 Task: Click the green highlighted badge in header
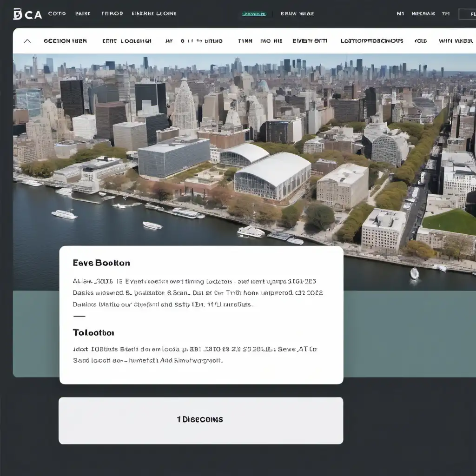(x=254, y=14)
